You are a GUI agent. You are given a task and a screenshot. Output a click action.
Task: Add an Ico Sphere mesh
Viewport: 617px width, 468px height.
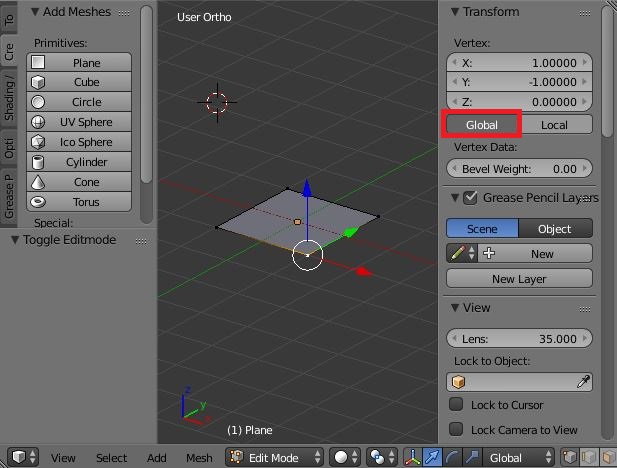(79, 142)
